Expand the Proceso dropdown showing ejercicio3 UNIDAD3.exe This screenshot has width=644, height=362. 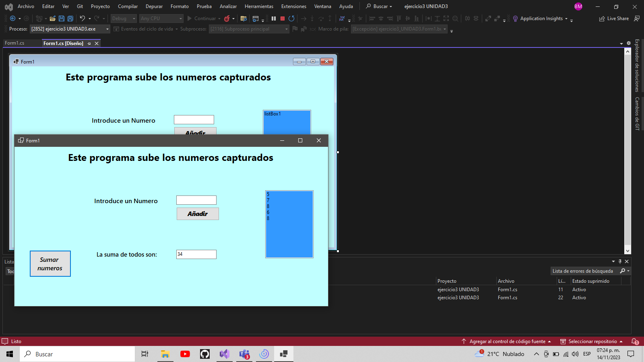coord(69,29)
